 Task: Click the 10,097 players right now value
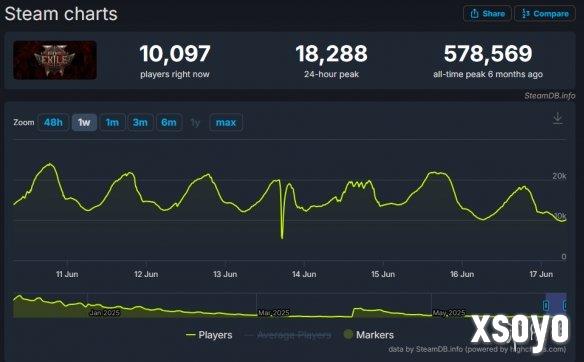coord(175,54)
